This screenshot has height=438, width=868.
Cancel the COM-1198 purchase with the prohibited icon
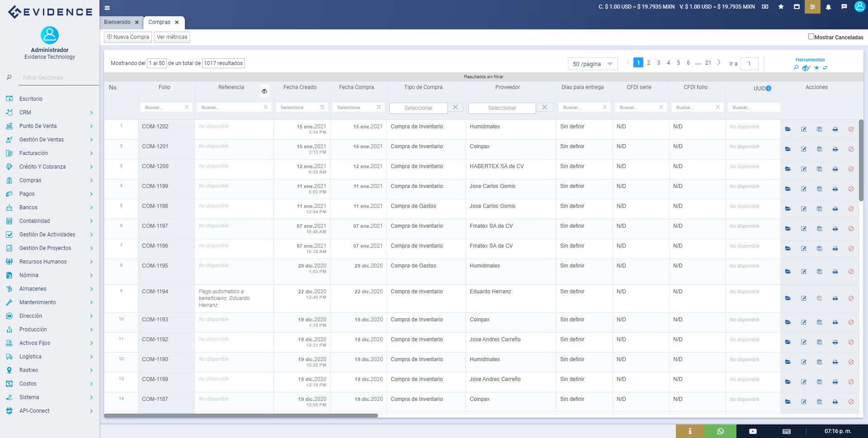(851, 208)
